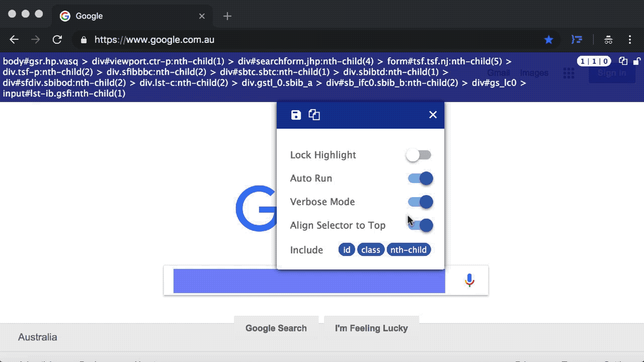
Task: Click the incognito-style extension icon
Action: click(608, 40)
